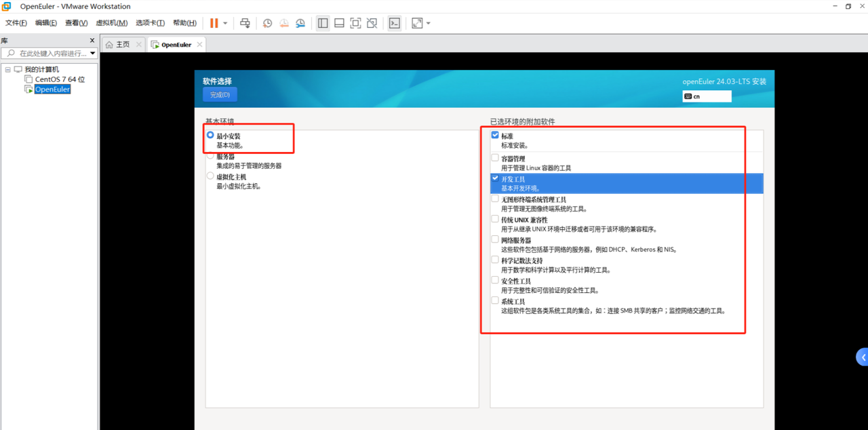Image resolution: width=868 pixels, height=430 pixels.
Task: Click the blue side panel expand arrow
Action: click(863, 357)
